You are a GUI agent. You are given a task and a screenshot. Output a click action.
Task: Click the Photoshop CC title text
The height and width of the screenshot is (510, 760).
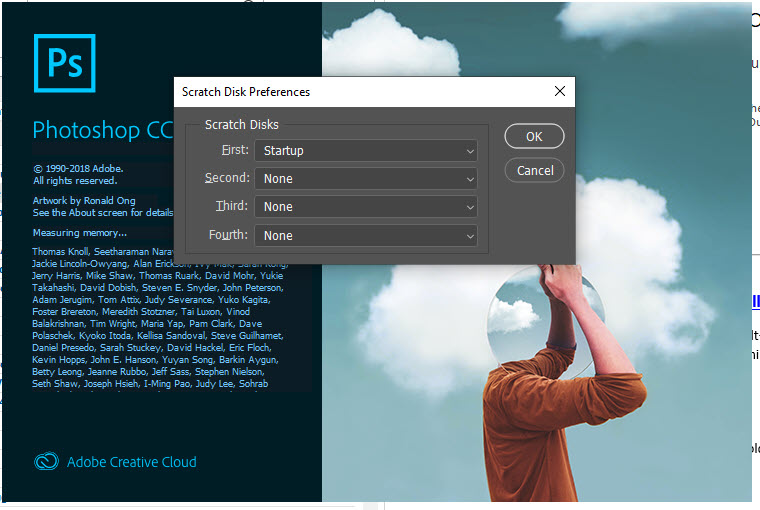[x=103, y=130]
